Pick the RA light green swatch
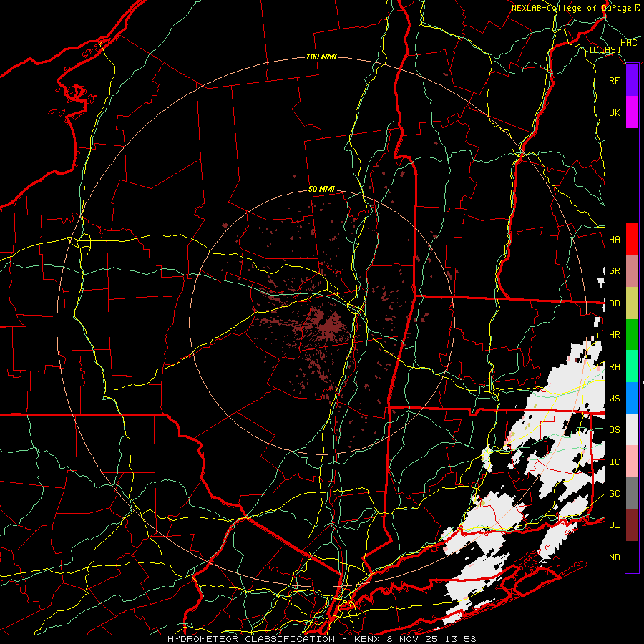 pos(632,366)
